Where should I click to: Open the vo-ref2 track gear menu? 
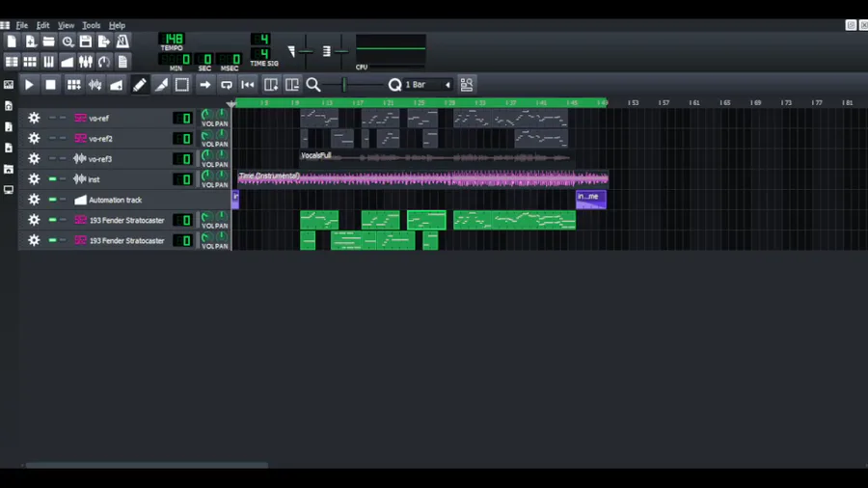[34, 138]
